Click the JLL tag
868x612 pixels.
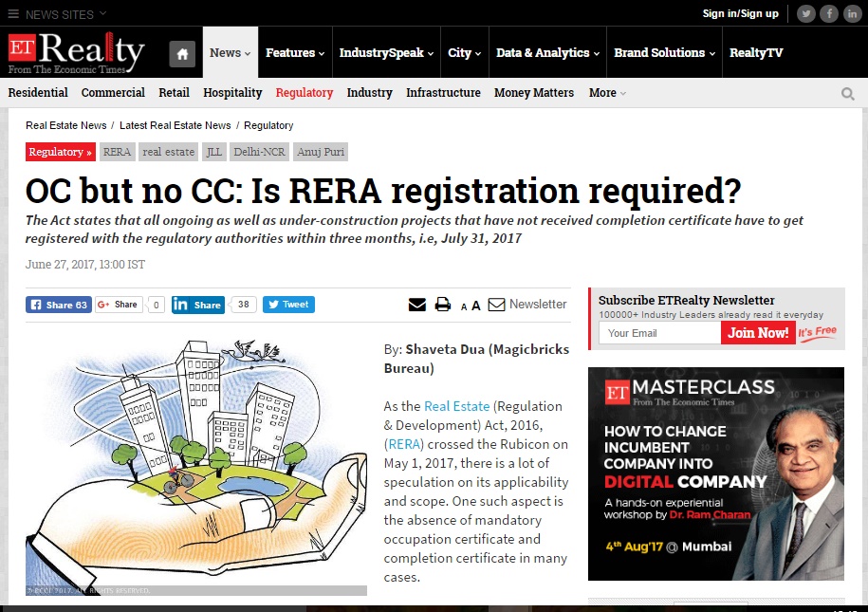click(213, 152)
